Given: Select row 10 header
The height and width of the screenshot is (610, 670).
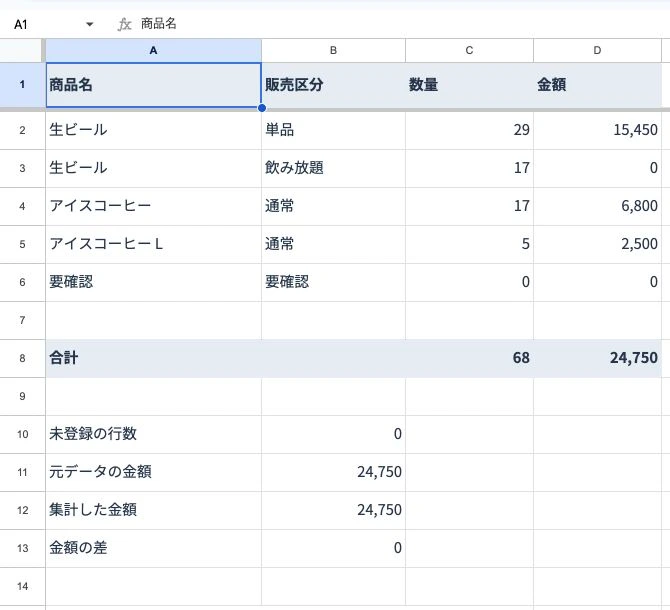Looking at the screenshot, I should [x=22, y=434].
